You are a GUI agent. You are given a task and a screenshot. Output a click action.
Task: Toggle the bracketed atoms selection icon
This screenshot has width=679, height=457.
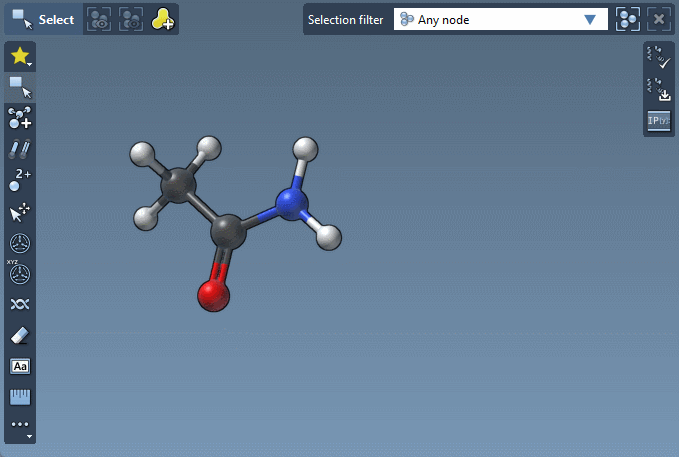point(628,19)
